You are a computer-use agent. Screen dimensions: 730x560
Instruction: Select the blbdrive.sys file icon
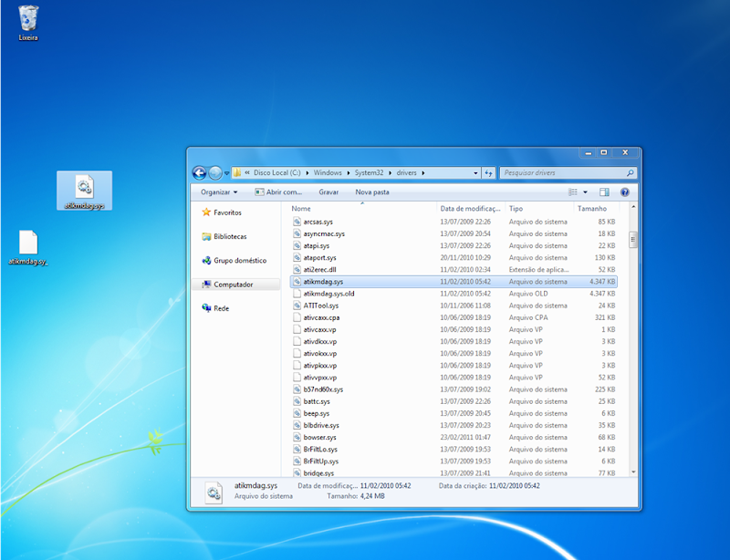tap(297, 425)
